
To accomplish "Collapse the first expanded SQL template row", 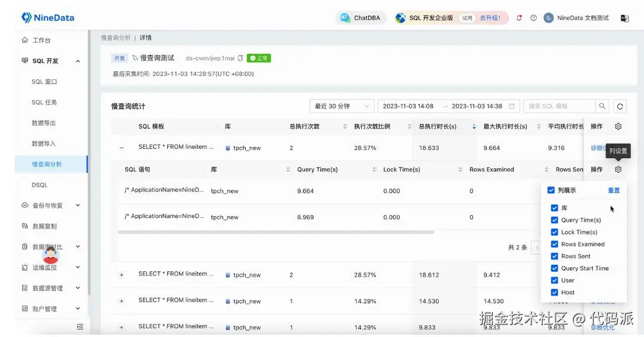I will [122, 147].
